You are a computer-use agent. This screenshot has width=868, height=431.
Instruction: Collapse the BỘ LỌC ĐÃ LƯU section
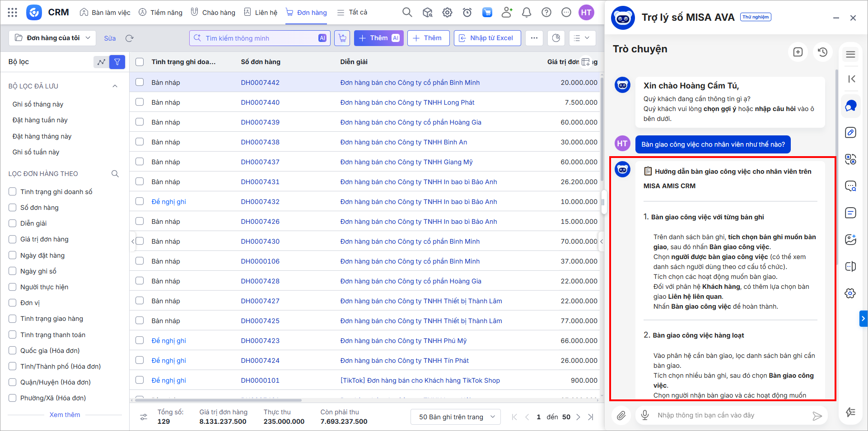tap(115, 86)
